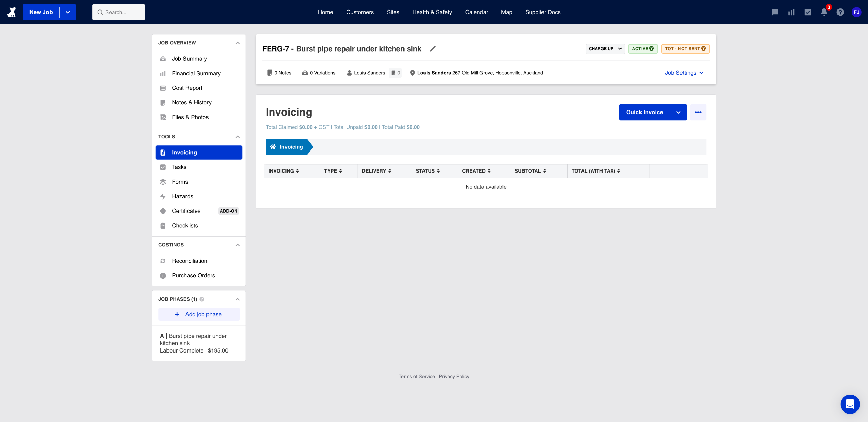Expand the Quick Invoice dropdown arrow
This screenshot has width=868, height=422.
pos(678,112)
